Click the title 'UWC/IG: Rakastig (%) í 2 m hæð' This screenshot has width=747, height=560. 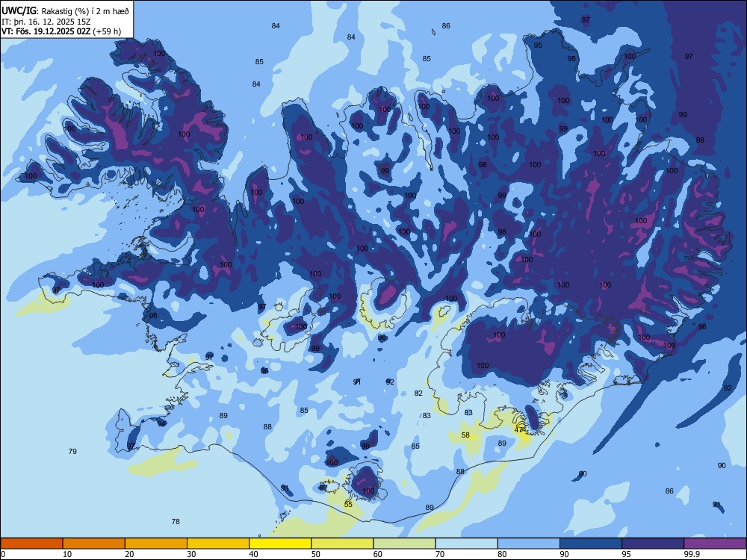coord(65,10)
